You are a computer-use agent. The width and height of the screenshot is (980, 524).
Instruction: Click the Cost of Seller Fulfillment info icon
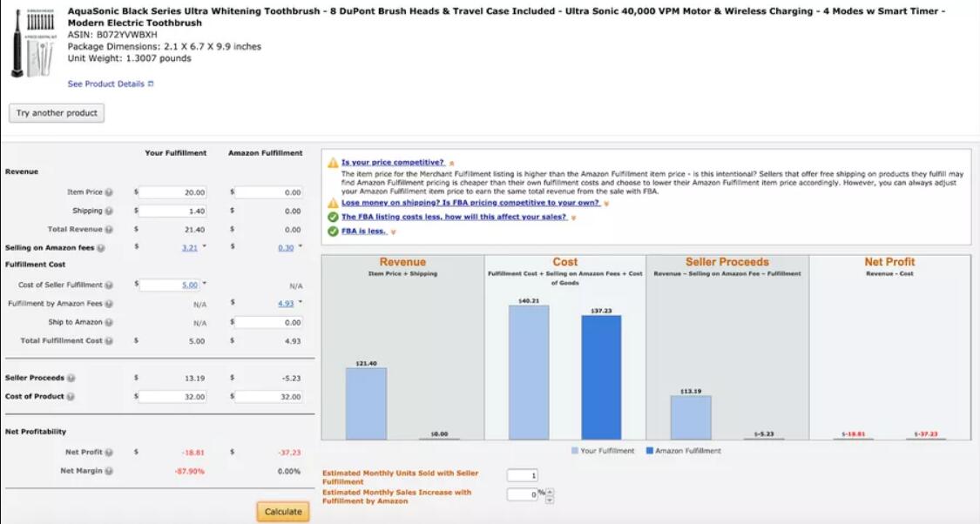[110, 286]
